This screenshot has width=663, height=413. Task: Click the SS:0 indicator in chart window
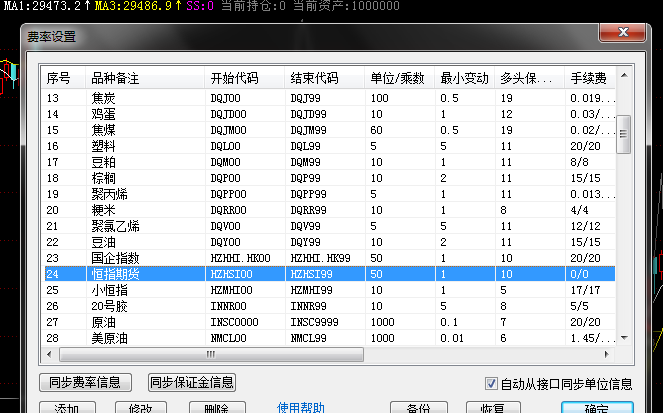click(200, 6)
